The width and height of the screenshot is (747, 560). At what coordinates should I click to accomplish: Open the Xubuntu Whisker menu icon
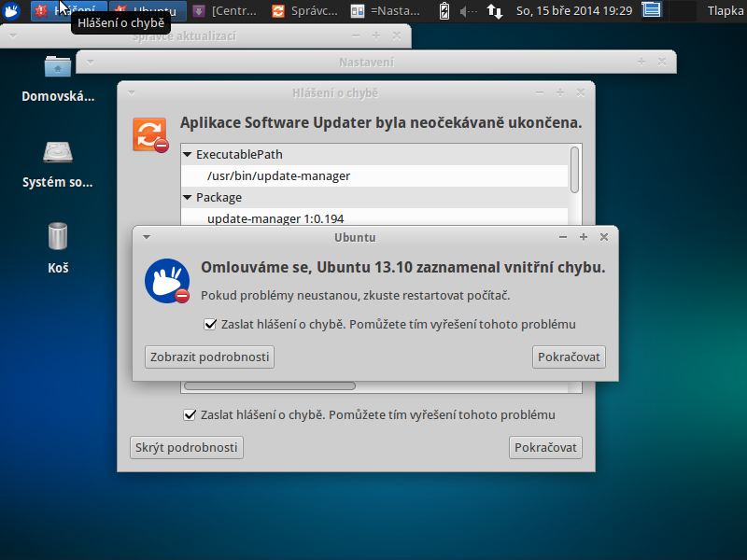tap(11, 10)
